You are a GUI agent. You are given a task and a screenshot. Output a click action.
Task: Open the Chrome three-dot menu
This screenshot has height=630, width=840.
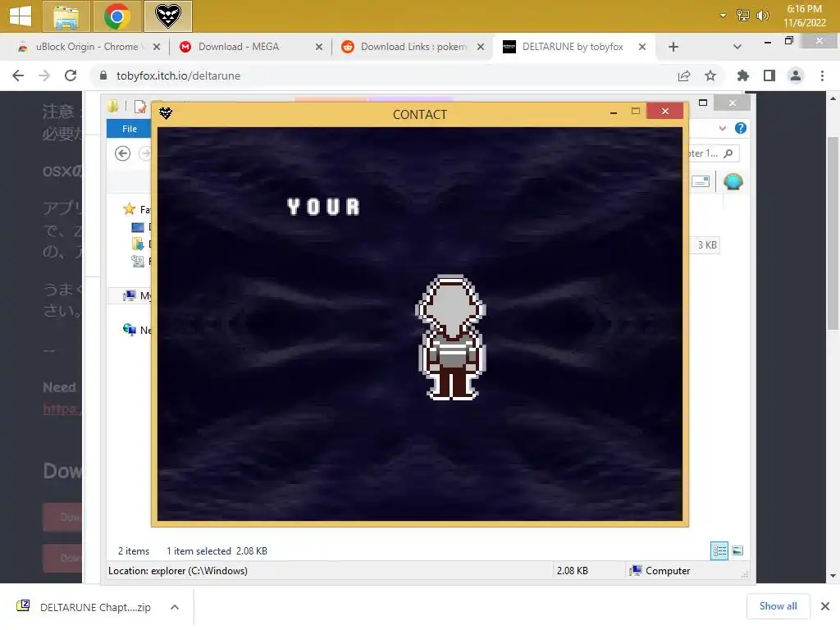click(x=822, y=75)
